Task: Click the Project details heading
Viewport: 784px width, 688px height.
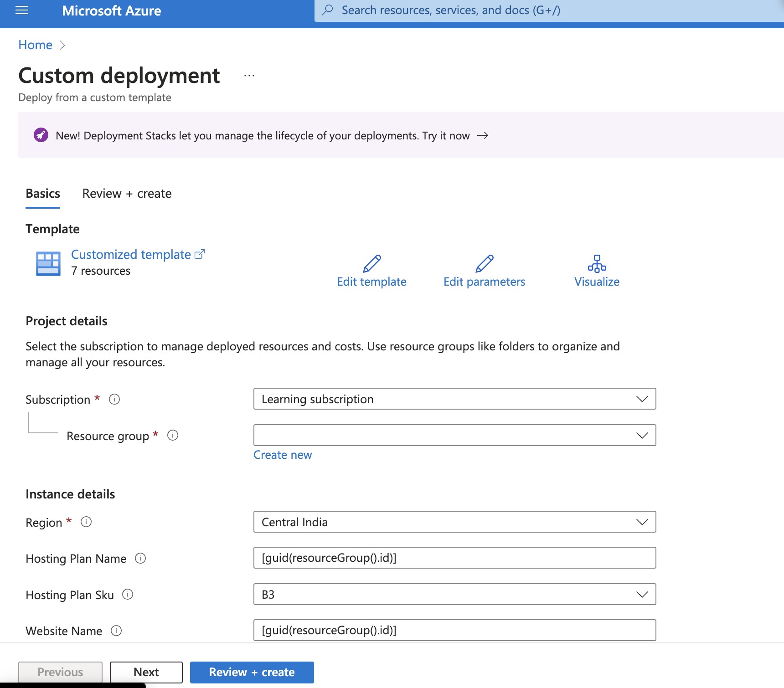Action: (x=67, y=321)
